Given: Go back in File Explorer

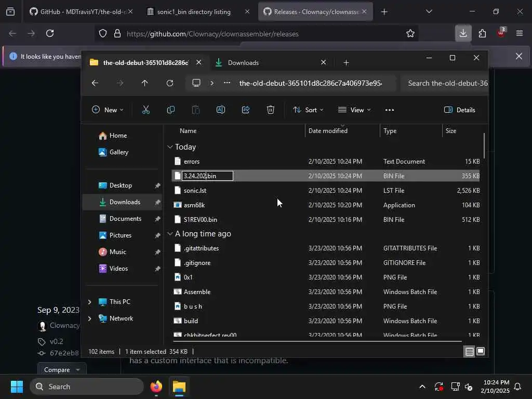Looking at the screenshot, I should (x=95, y=83).
